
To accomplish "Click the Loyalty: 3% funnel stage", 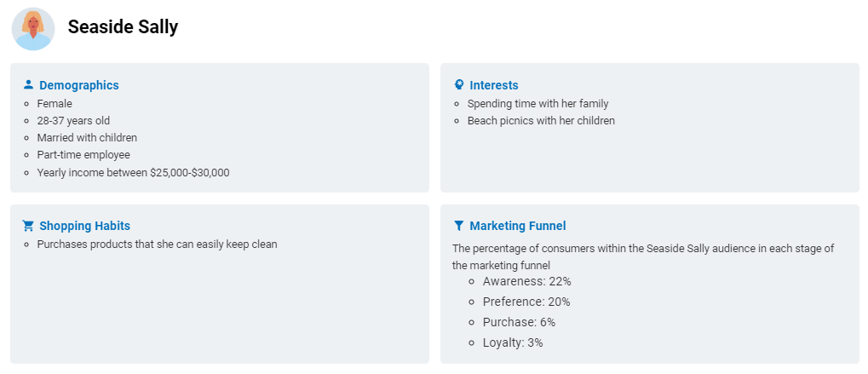I will coord(513,342).
